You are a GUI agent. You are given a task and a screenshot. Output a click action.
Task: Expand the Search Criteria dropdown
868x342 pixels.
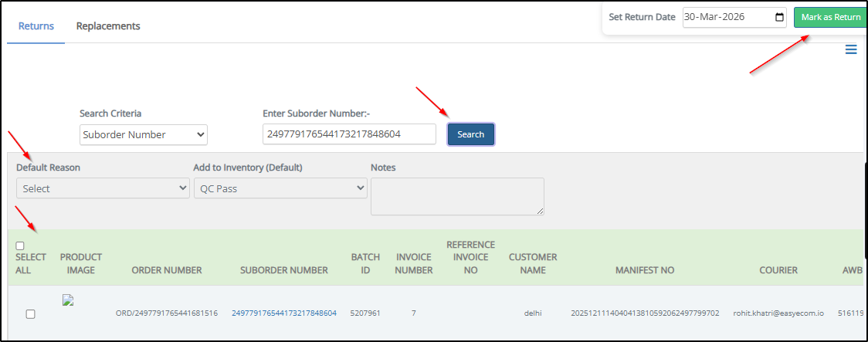point(144,134)
